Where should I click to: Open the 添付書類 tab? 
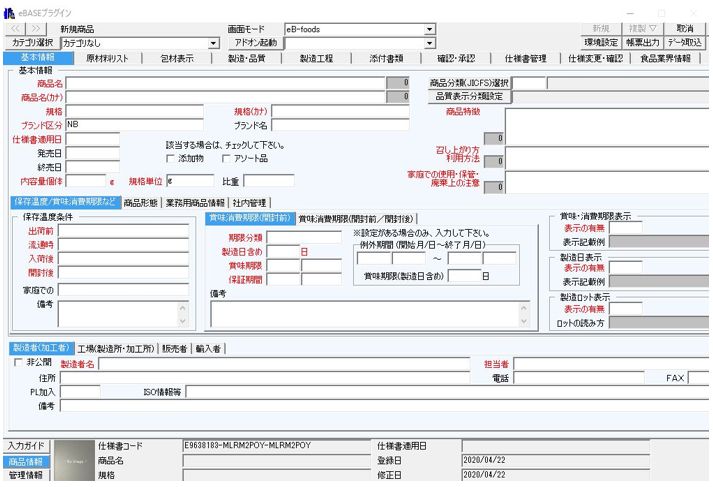point(386,58)
